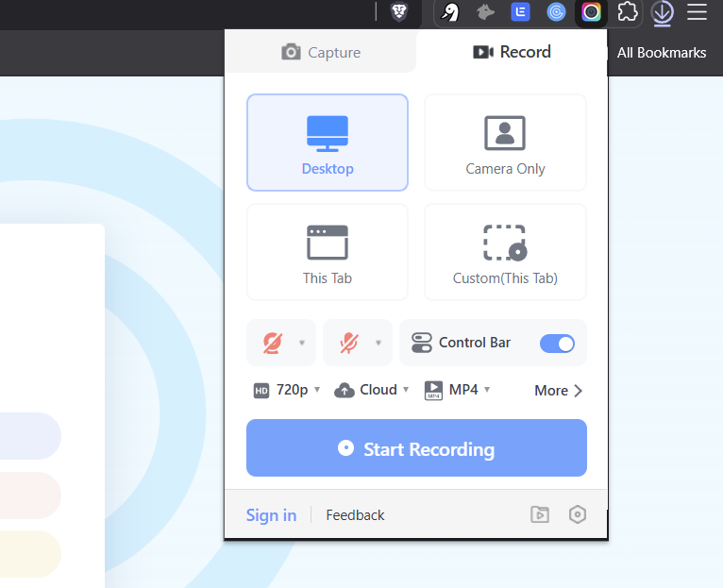This screenshot has height=588, width=723.
Task: Open the browser hamburger menu
Action: coord(697,12)
